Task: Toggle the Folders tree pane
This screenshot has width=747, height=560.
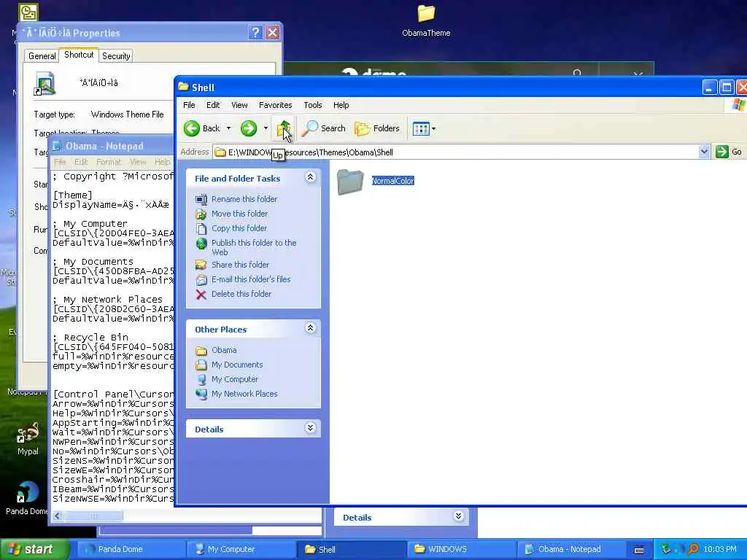Action: [377, 128]
